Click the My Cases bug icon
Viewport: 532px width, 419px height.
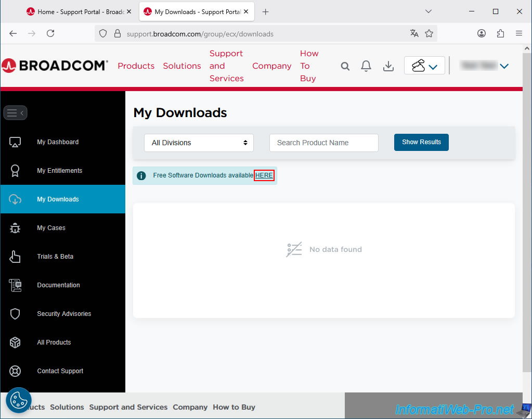(x=15, y=228)
